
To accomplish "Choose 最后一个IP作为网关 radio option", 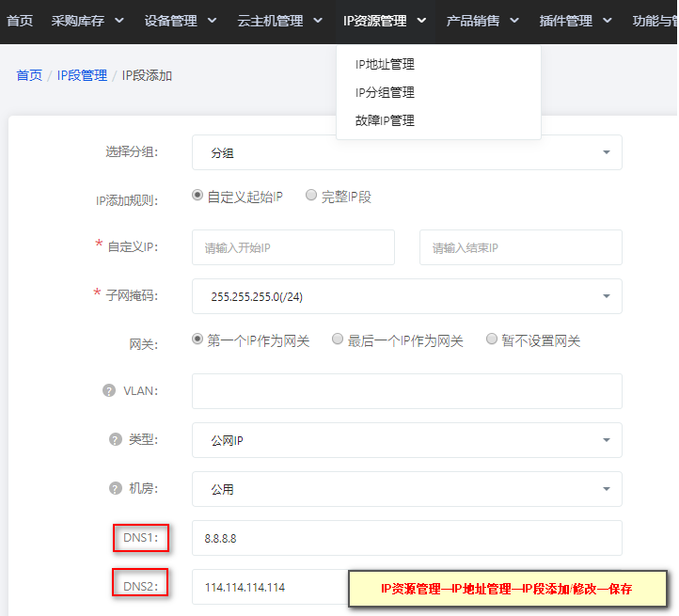I will coord(338,339).
